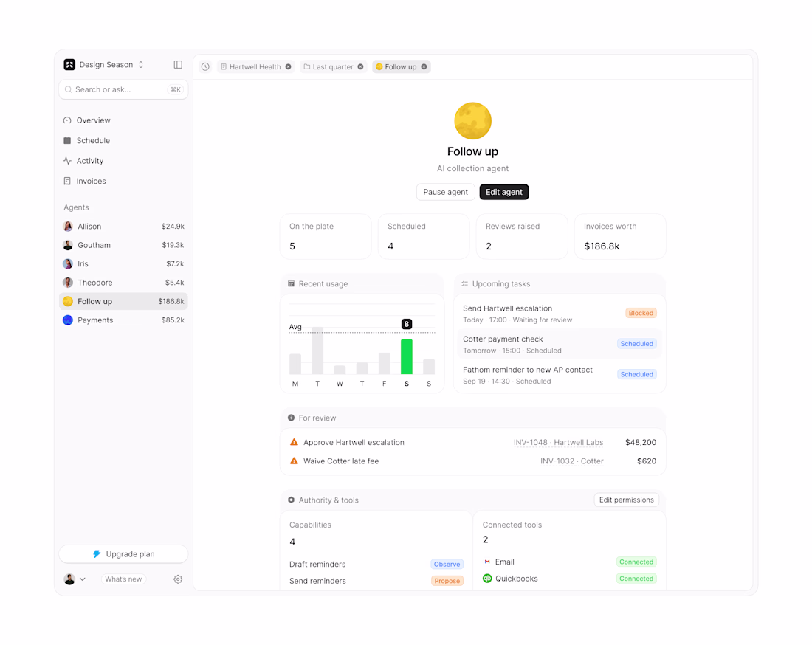Open the Observe permission for Draft reminders
This screenshot has height=645, width=812.
coord(447,565)
